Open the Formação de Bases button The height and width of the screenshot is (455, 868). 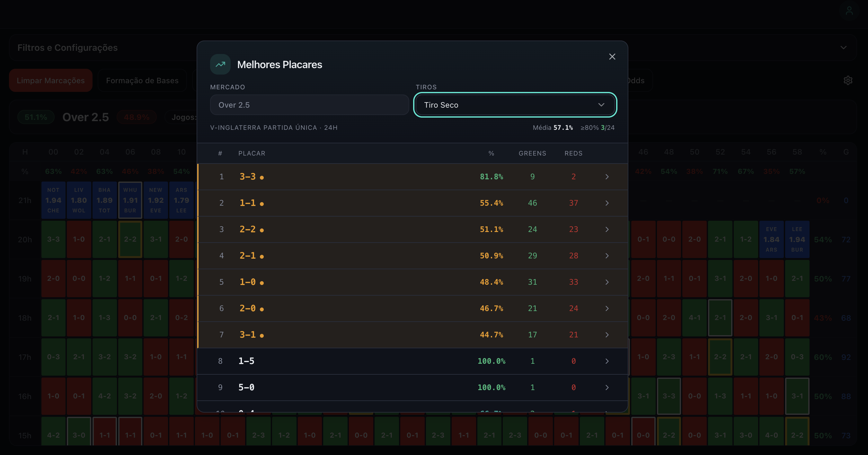pyautogui.click(x=142, y=81)
